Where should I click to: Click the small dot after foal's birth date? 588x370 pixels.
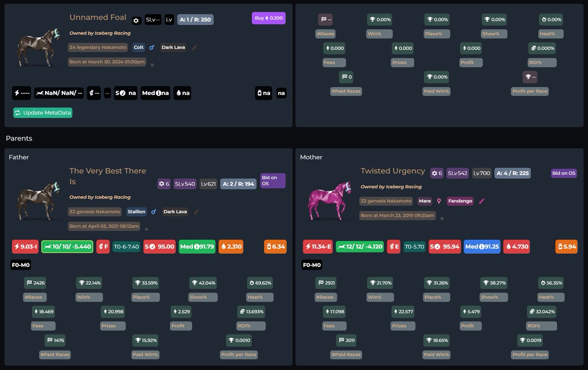pyautogui.click(x=152, y=64)
